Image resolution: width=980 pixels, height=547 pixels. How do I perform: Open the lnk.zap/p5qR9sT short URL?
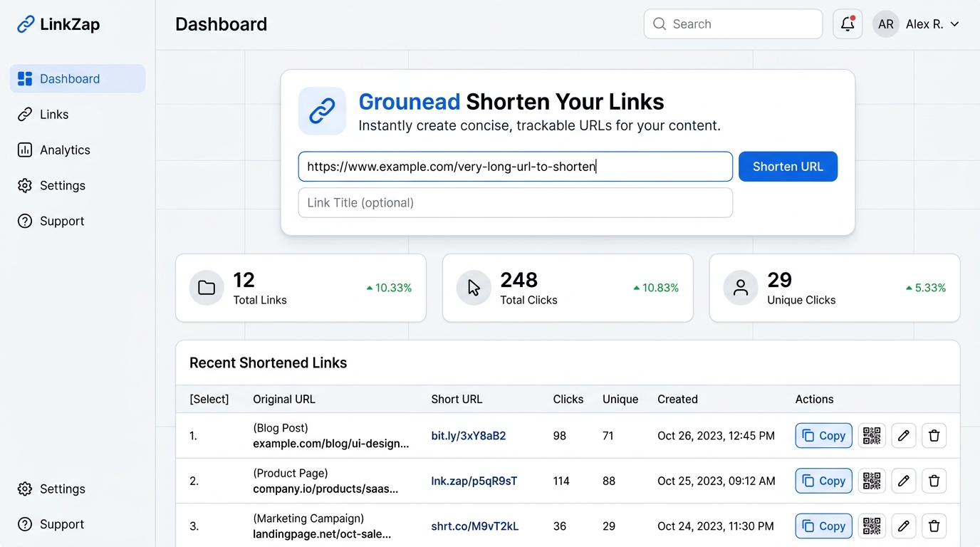[474, 481]
